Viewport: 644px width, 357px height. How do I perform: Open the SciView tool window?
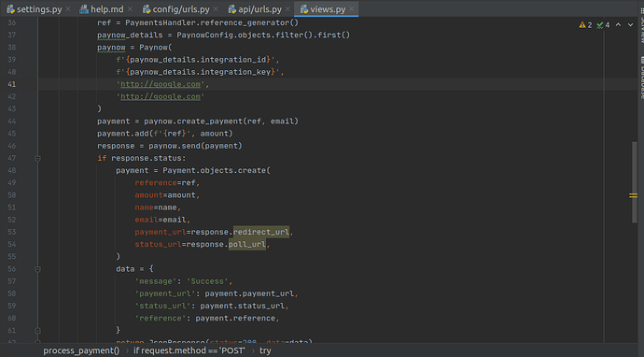click(641, 25)
